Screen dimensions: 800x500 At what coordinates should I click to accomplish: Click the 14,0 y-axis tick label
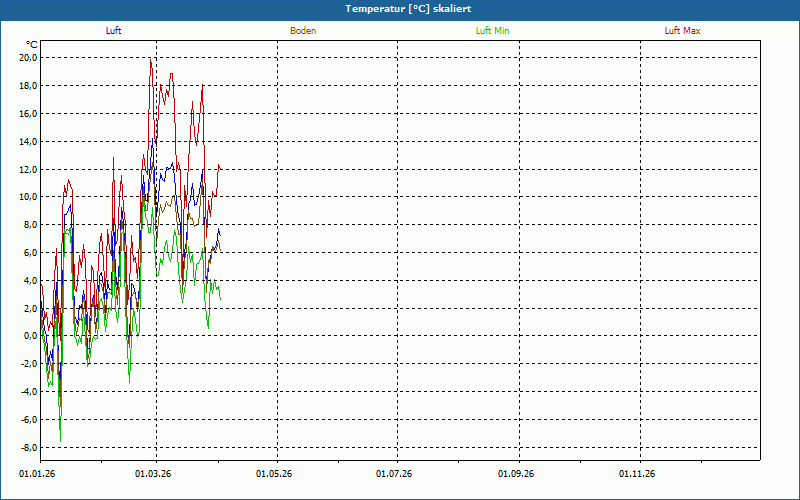coord(27,142)
